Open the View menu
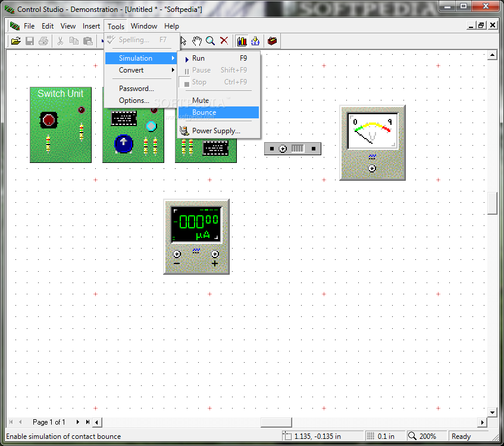Image resolution: width=504 pixels, height=446 pixels. click(68, 26)
